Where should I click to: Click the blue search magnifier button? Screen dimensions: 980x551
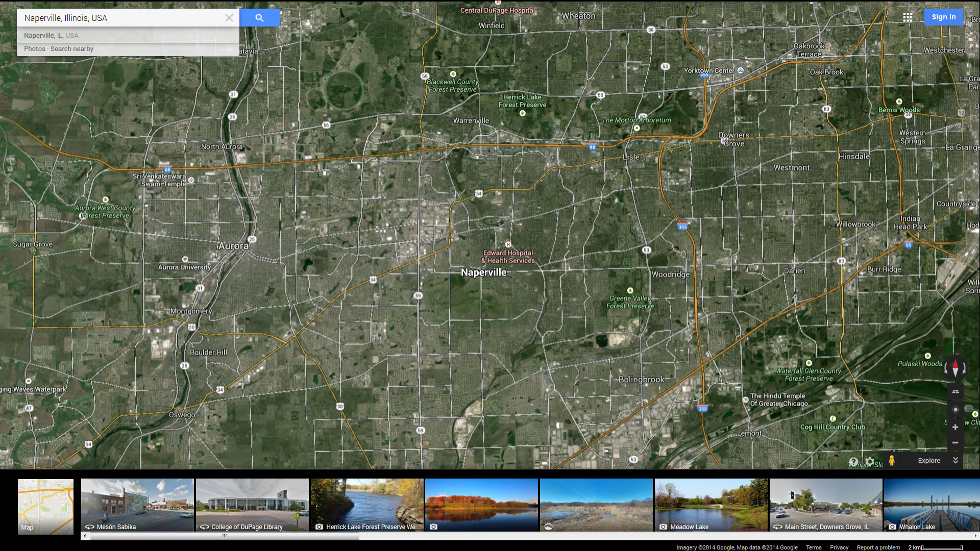point(259,18)
